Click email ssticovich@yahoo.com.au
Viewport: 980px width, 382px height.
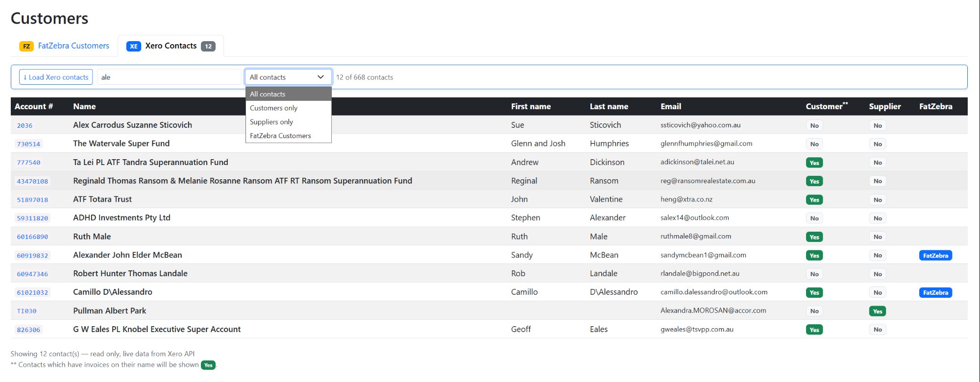pyautogui.click(x=700, y=125)
